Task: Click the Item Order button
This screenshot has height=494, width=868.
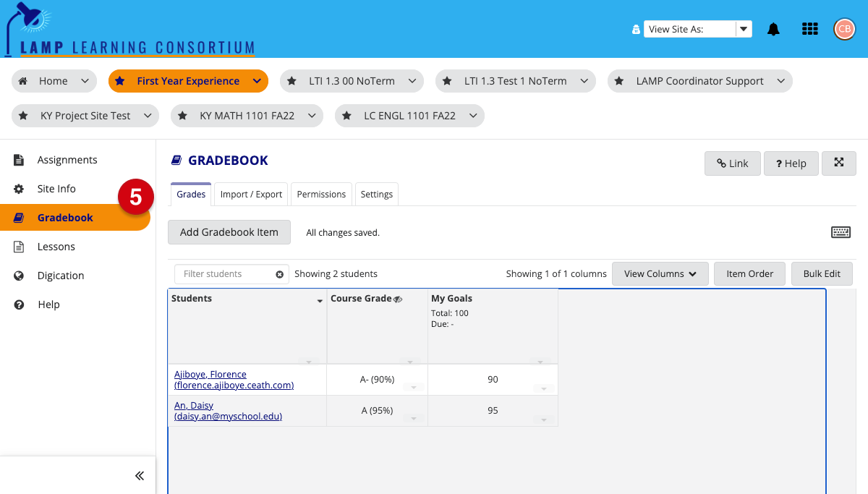Action: (750, 274)
